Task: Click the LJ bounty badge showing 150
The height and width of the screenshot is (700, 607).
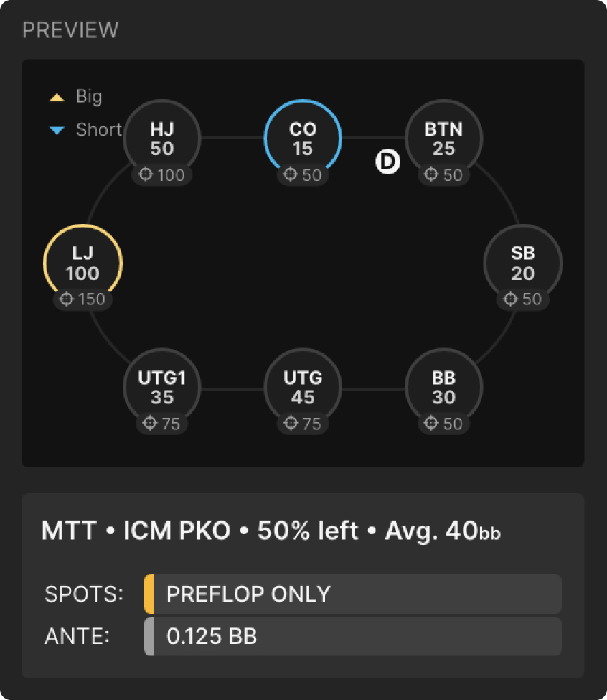Action: (83, 299)
